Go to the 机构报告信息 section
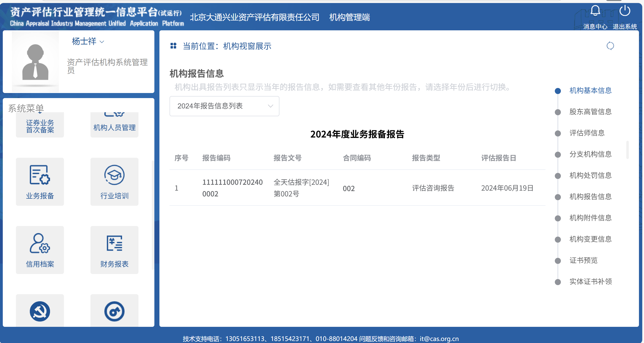 click(x=590, y=197)
